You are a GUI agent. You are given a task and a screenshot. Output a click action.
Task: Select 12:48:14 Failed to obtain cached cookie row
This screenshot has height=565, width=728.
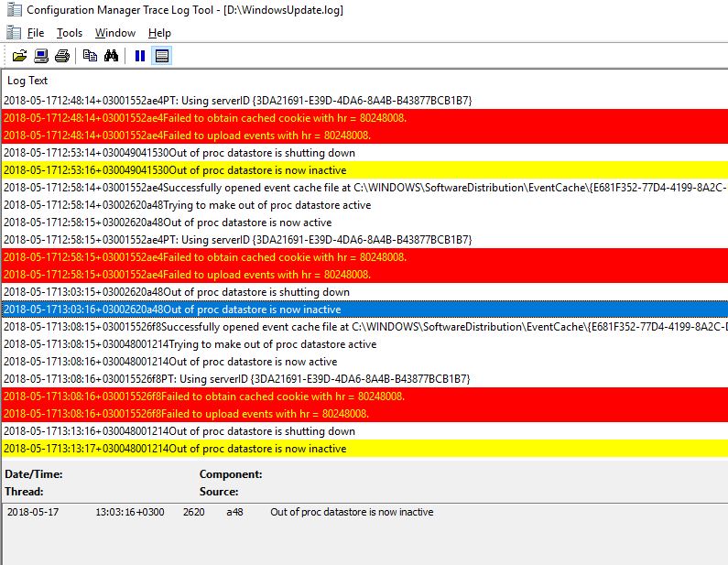(364, 118)
